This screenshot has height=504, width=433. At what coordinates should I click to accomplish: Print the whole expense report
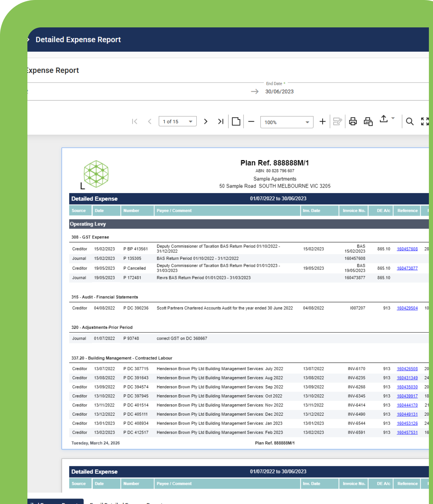[x=353, y=122]
